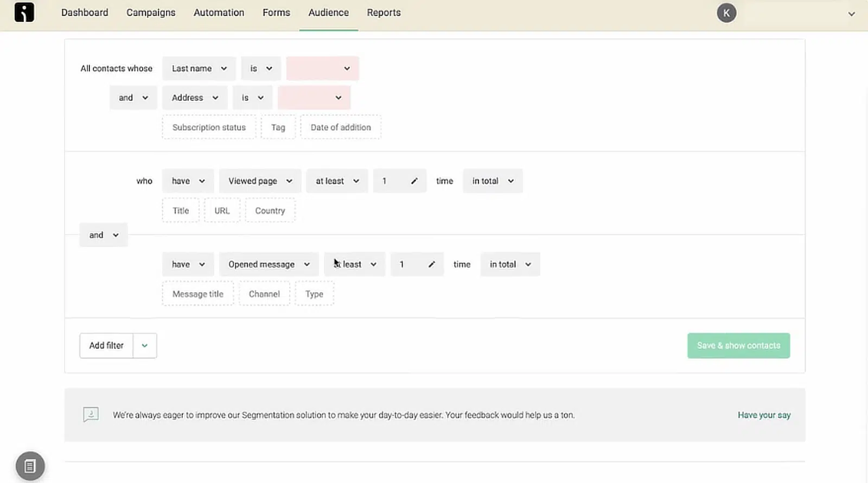
Task: Change the 'and' connector before Address
Action: [133, 98]
